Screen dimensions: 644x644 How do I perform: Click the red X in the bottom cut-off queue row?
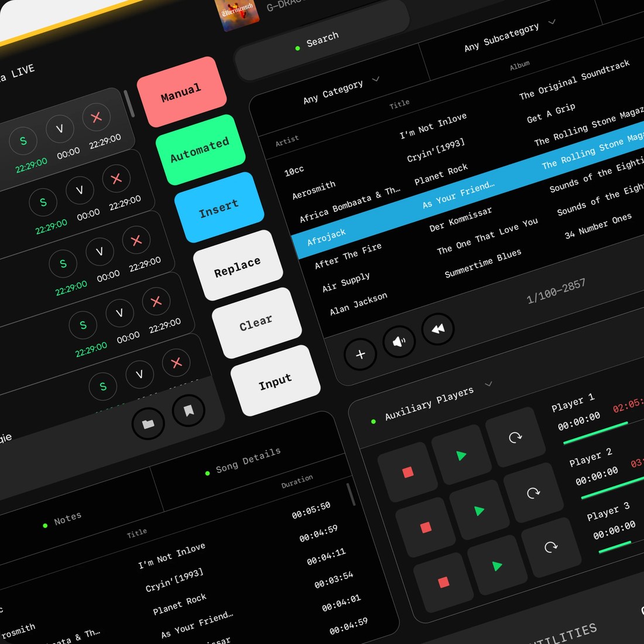point(177,362)
